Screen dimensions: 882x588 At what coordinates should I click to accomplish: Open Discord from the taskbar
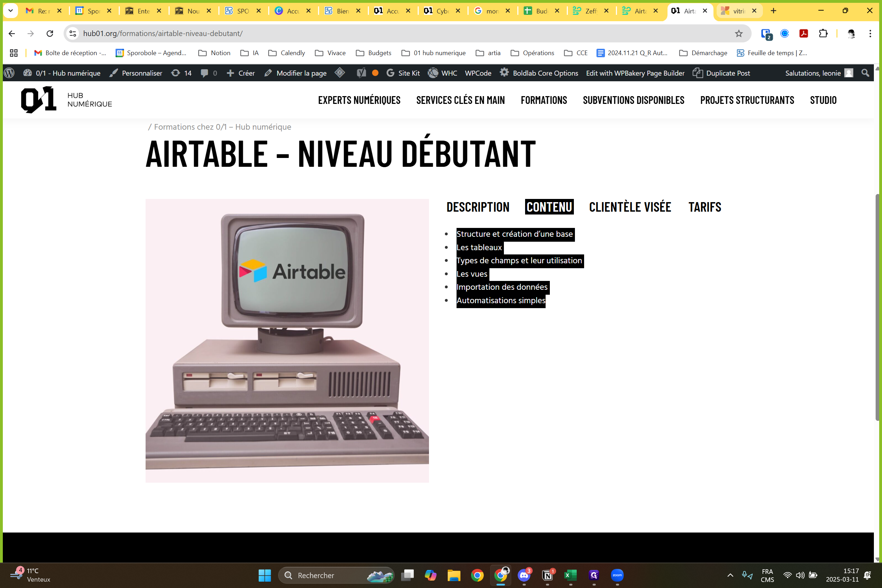[524, 575]
